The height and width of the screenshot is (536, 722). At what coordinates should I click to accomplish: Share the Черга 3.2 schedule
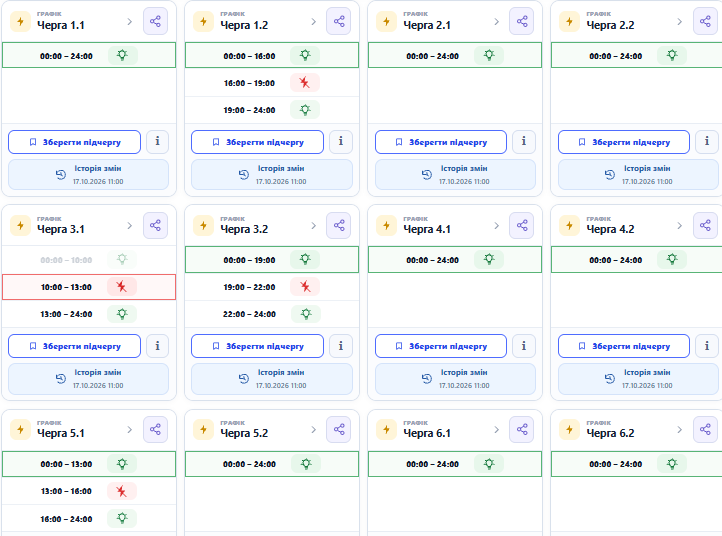tap(338, 225)
